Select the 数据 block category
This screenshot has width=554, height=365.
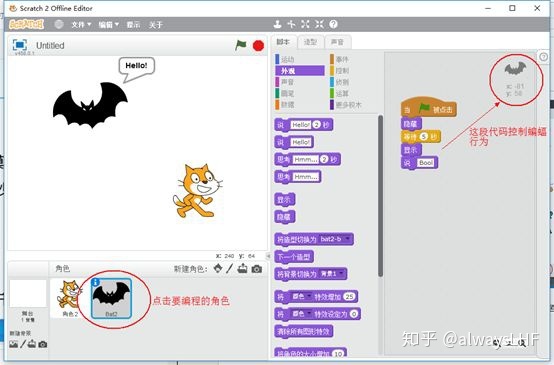(x=300, y=105)
